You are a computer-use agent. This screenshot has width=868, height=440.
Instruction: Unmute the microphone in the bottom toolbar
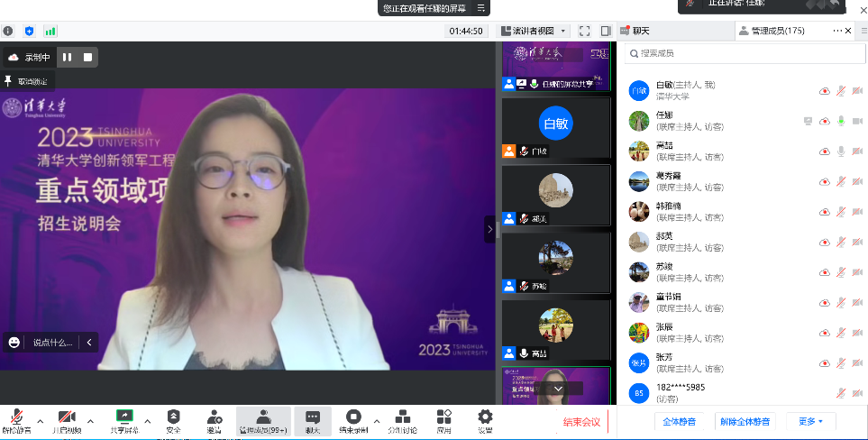(x=16, y=421)
